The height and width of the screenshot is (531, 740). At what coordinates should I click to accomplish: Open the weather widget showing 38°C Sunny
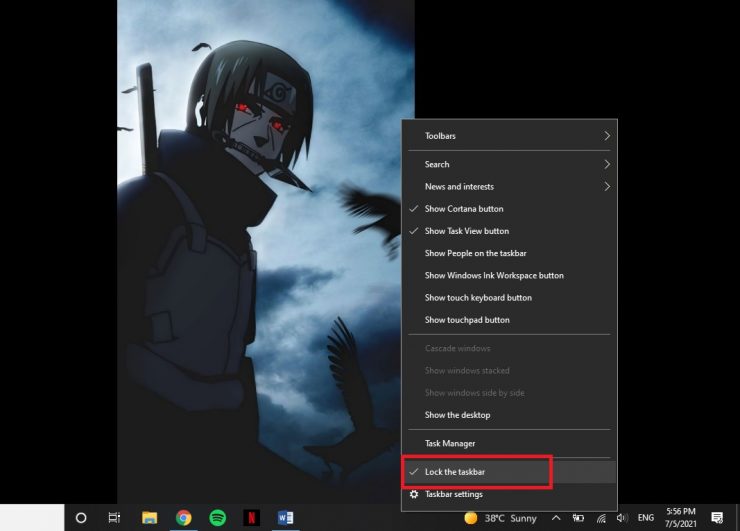[500, 518]
